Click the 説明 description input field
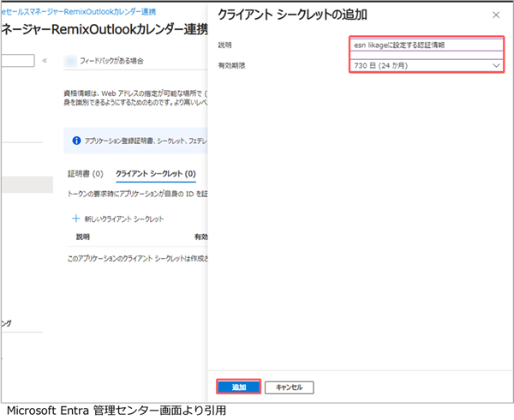The width and height of the screenshot is (514, 420). click(426, 45)
